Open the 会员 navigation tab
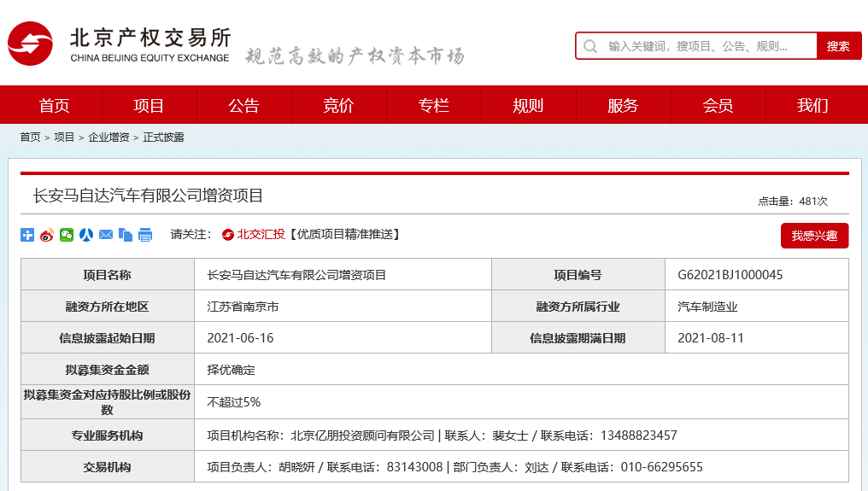Viewport: 868px width, 491px height. (718, 105)
